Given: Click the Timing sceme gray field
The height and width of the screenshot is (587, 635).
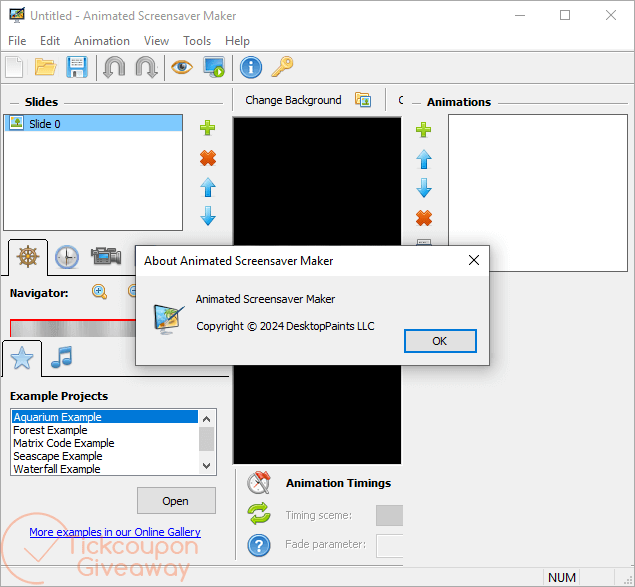Looking at the screenshot, I should click(x=389, y=515).
